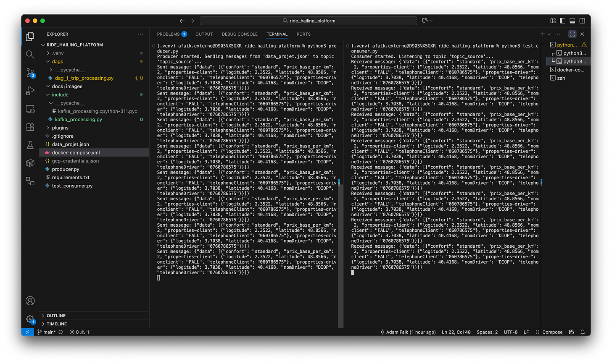Switch to the OUTPUT tab
612x364 pixels.
coord(204,34)
